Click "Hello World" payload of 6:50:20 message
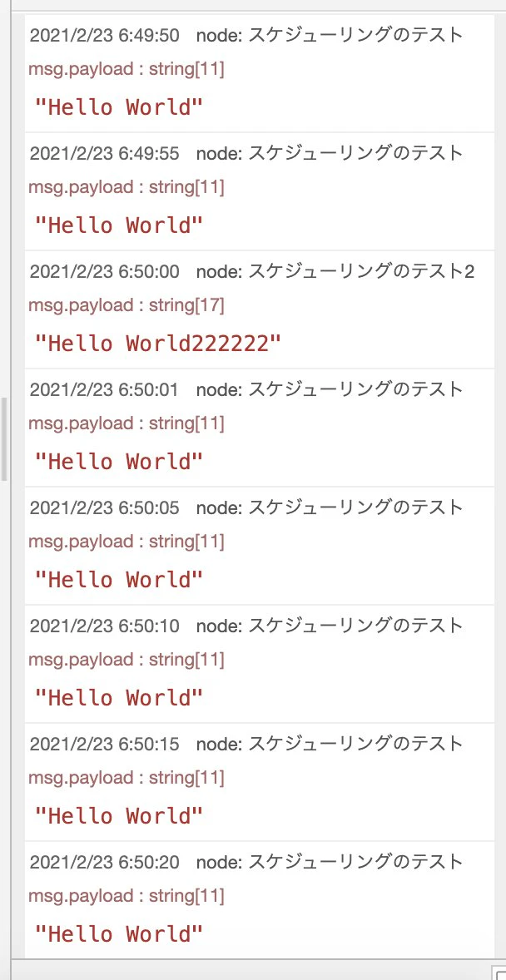The image size is (506, 980). click(x=119, y=933)
